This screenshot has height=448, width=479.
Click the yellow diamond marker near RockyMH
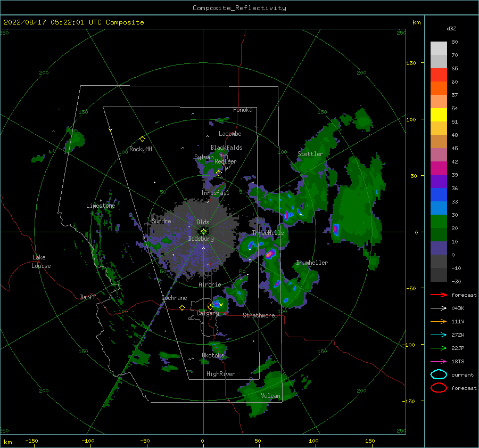142,139
